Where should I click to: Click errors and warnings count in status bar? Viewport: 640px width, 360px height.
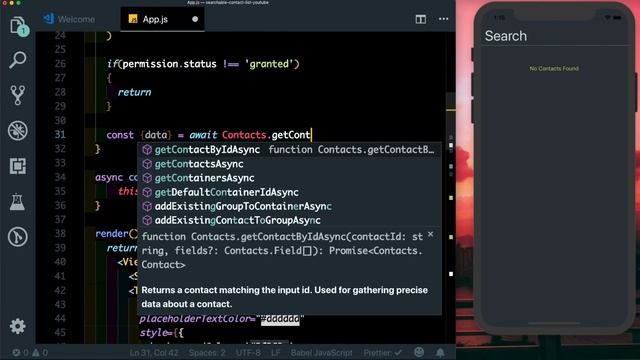coord(30,352)
